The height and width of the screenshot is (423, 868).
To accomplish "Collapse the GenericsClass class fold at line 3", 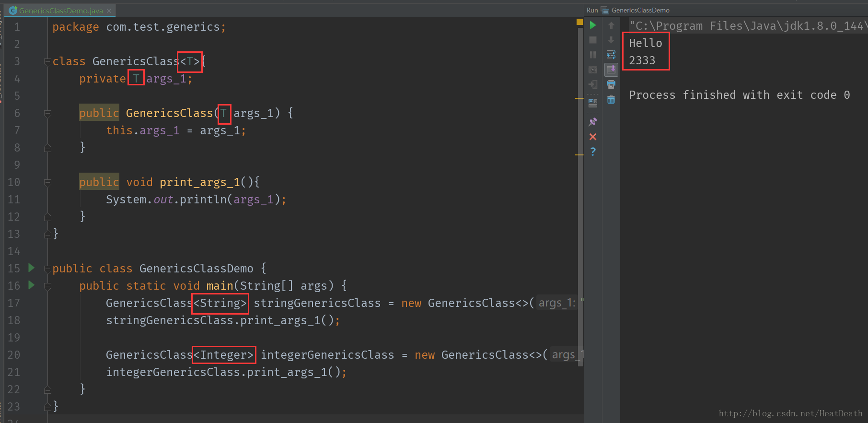I will click(47, 62).
